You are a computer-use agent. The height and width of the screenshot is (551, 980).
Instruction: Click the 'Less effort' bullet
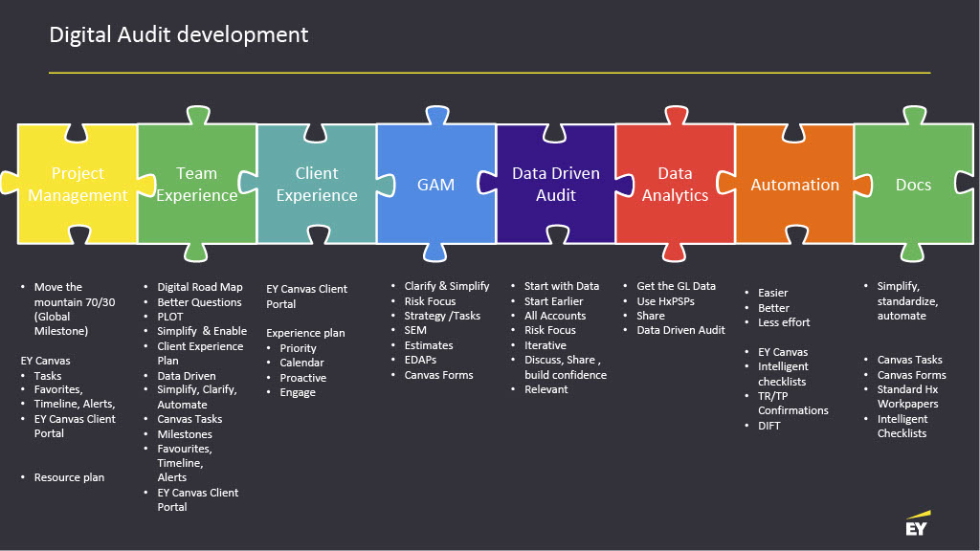coord(784,322)
